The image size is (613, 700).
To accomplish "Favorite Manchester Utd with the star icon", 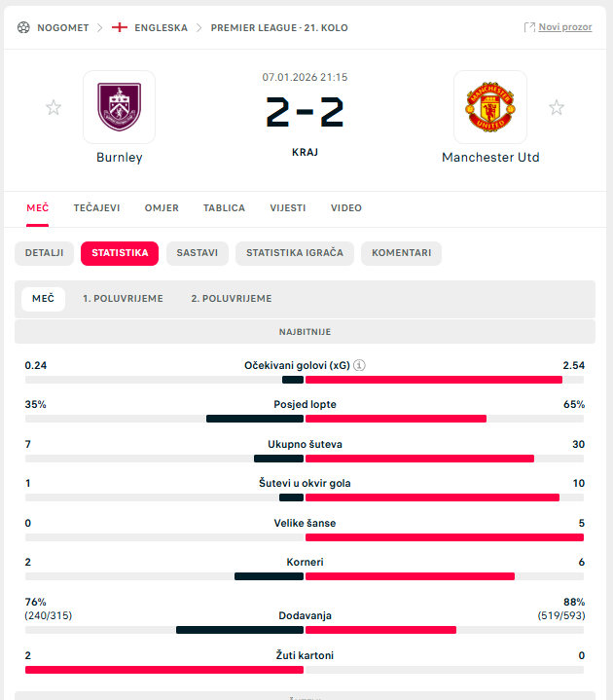I will pyautogui.click(x=557, y=107).
